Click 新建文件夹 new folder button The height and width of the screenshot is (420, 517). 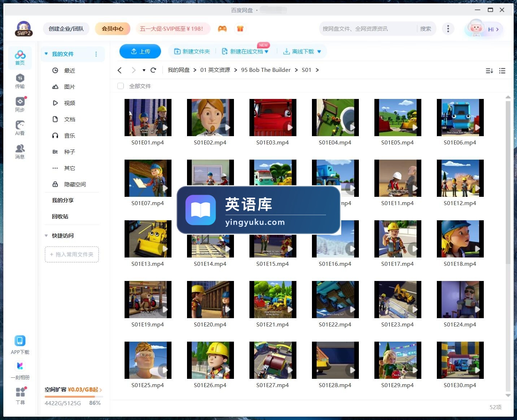192,52
